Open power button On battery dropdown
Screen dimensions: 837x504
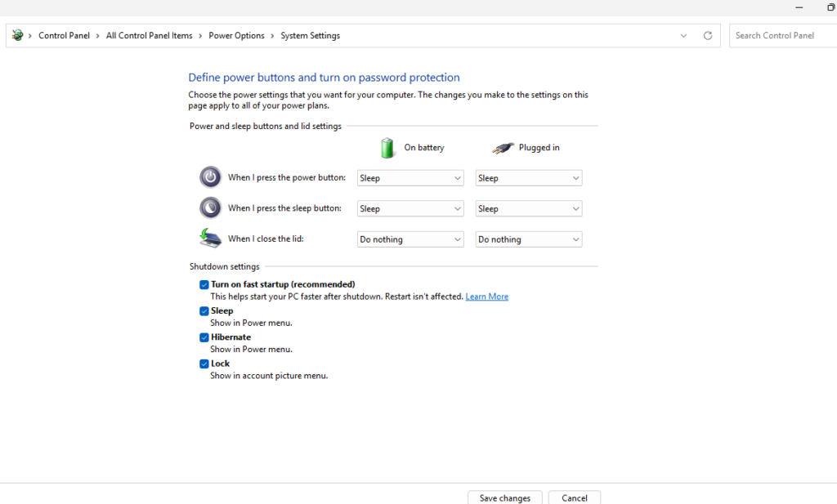[x=410, y=178]
